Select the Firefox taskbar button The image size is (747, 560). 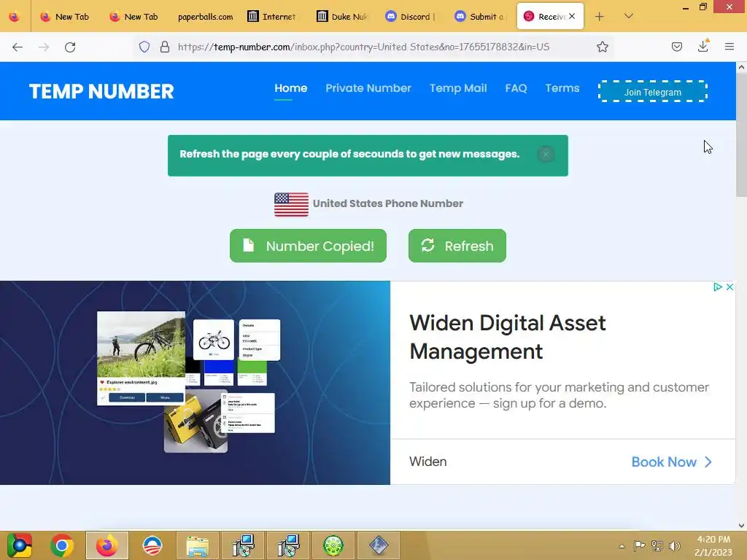107,545
